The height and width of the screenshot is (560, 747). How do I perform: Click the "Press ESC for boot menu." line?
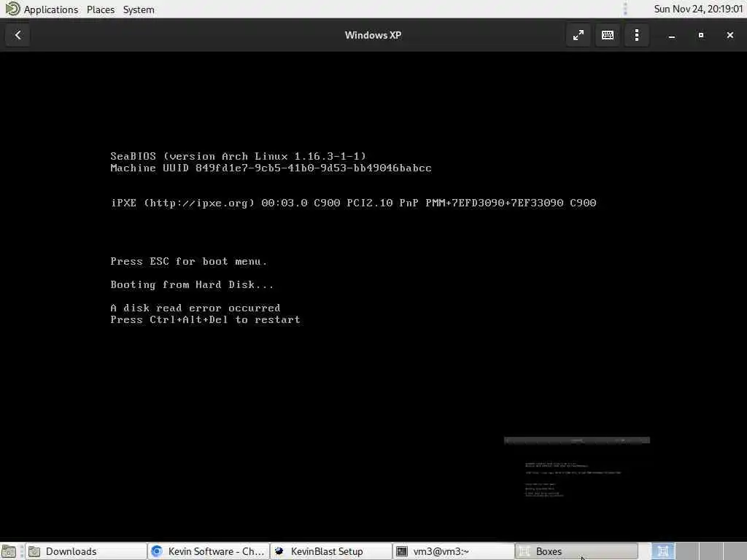pos(189,262)
